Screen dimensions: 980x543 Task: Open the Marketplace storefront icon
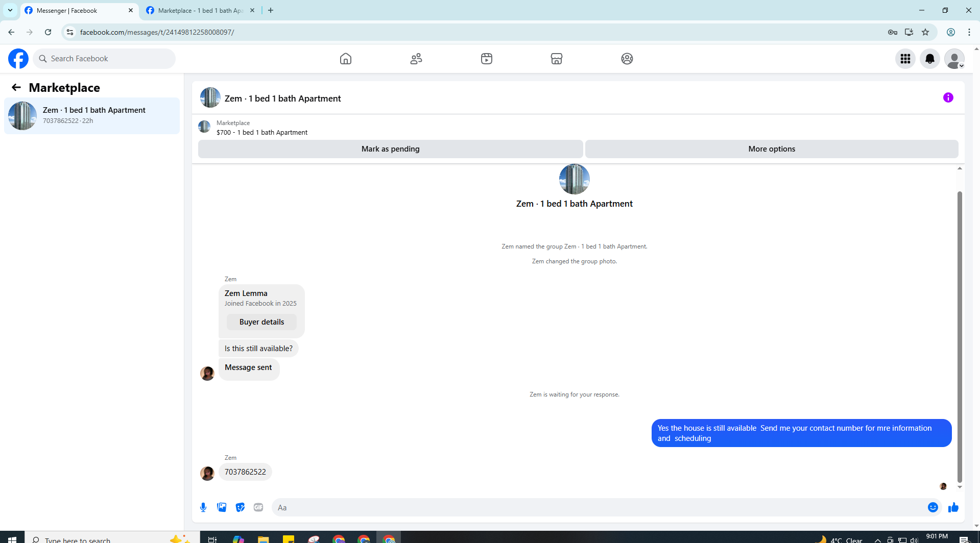tap(557, 59)
